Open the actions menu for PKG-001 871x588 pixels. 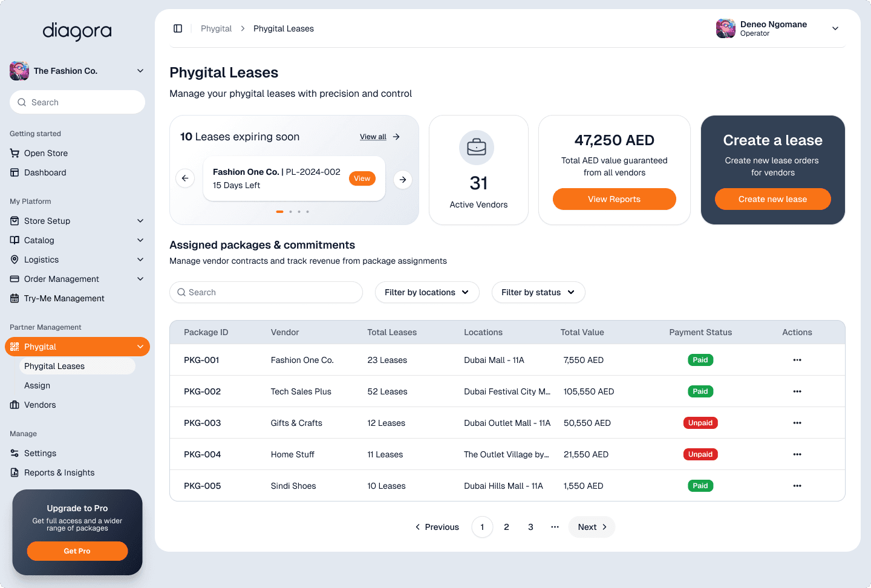[797, 359]
